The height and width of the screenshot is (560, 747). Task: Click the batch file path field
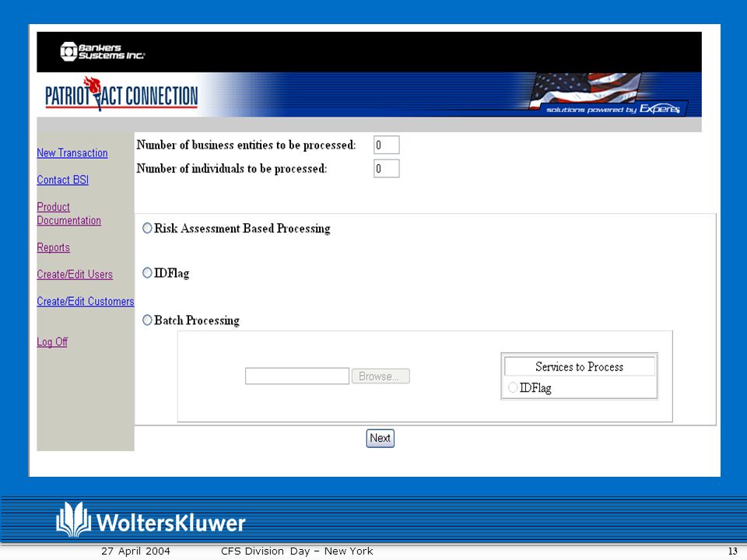pyautogui.click(x=297, y=376)
